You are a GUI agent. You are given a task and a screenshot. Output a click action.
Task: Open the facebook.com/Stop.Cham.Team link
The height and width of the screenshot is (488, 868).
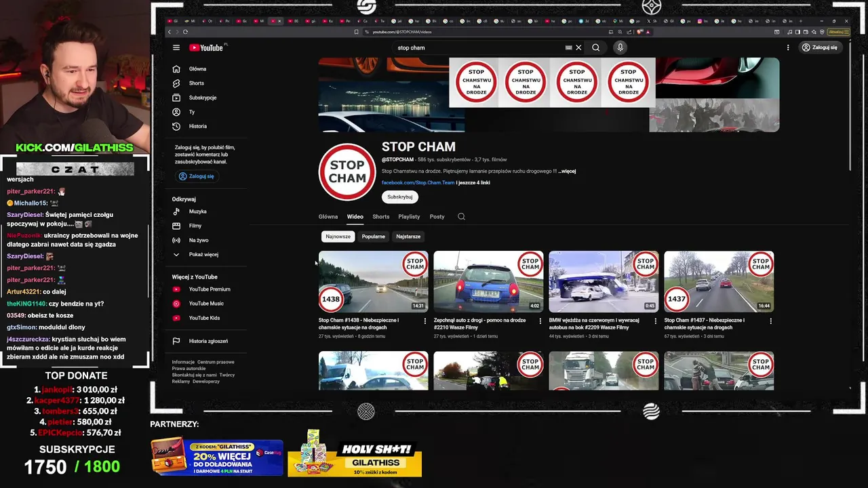tap(418, 182)
